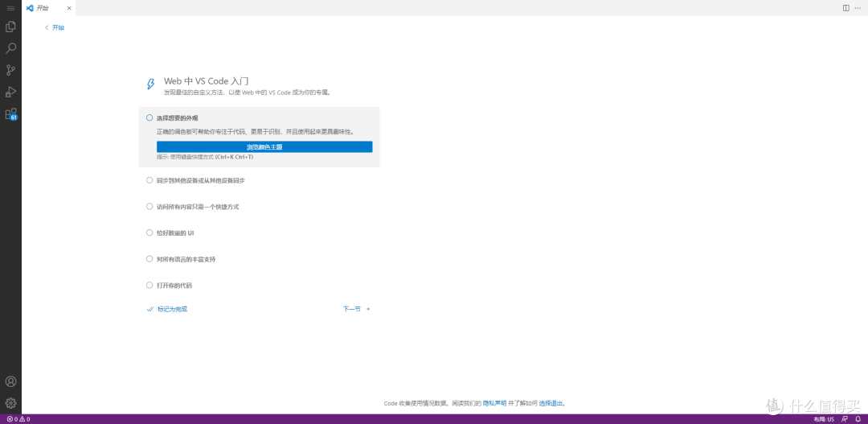Click the errors and warnings status indicator
868x424 pixels.
18,419
